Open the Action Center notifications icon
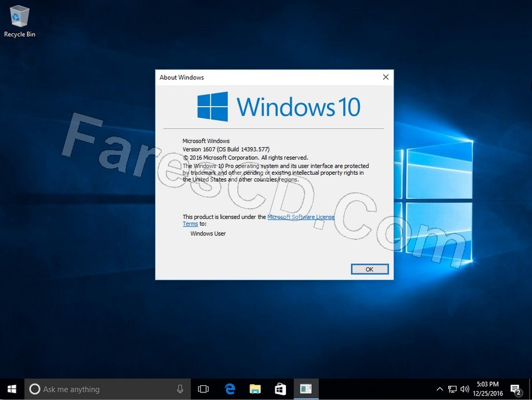Screen dimensions: 532x400 pyautogui.click(x=516, y=390)
